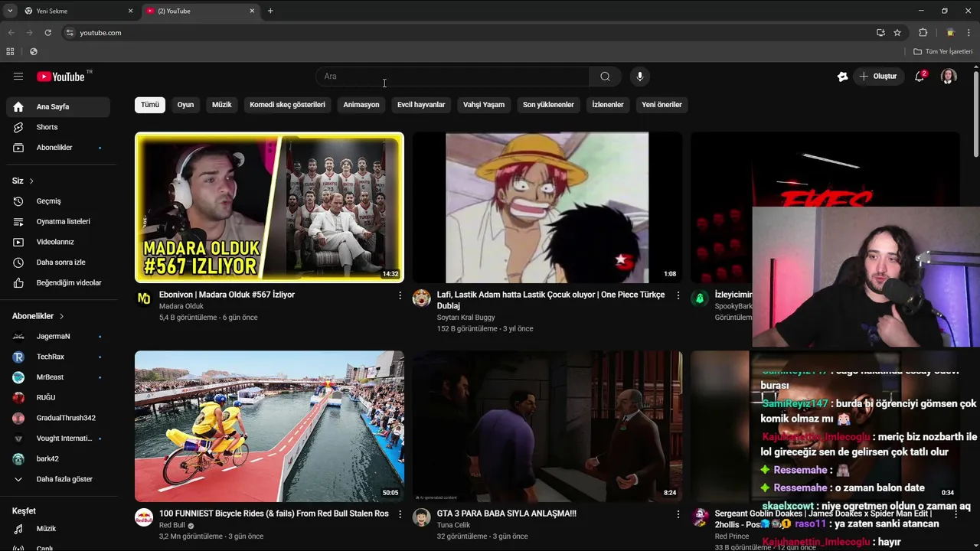The image size is (980, 551).
Task: Expand the Abonelikler subscriptions heading
Action: tap(38, 316)
